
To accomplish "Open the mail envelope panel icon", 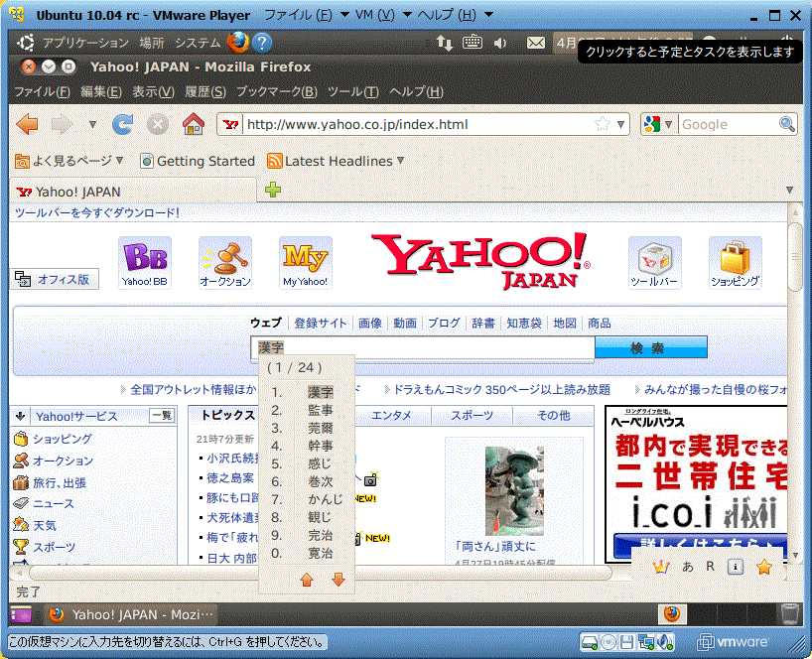I will (535, 43).
